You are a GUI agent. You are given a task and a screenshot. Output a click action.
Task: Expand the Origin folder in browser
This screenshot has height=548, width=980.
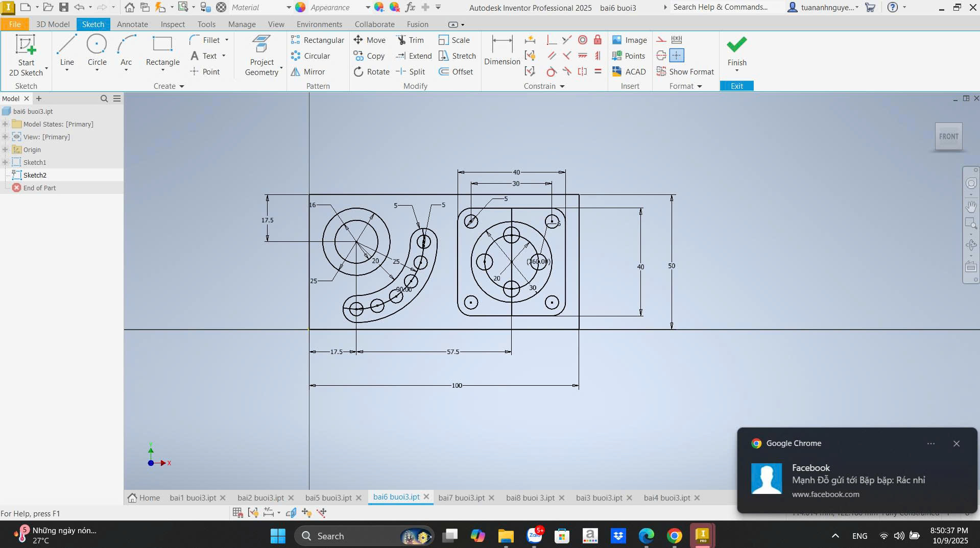[x=5, y=150]
